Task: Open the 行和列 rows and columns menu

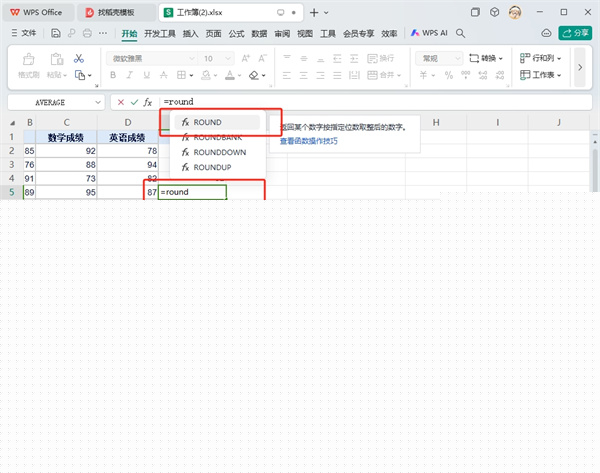Action: click(x=540, y=58)
